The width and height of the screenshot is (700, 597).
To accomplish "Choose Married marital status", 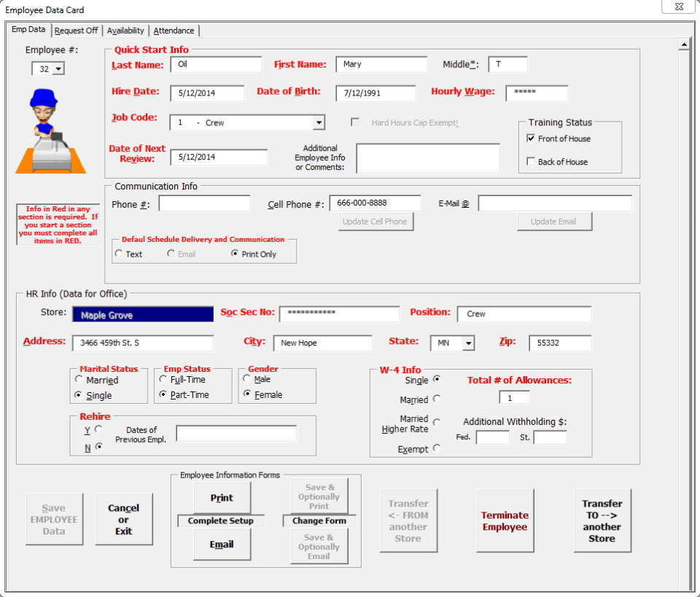I will coord(79,379).
